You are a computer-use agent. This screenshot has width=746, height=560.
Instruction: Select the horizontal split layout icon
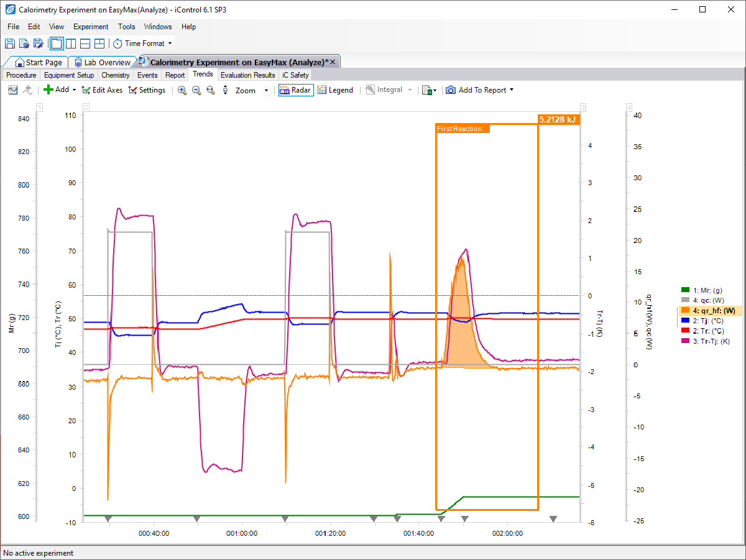[85, 44]
